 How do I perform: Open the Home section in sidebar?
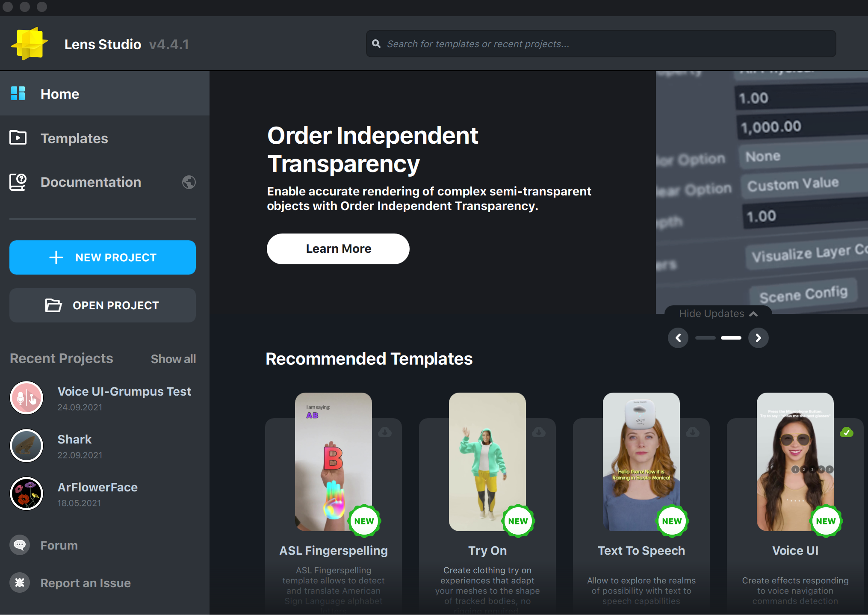pos(60,94)
